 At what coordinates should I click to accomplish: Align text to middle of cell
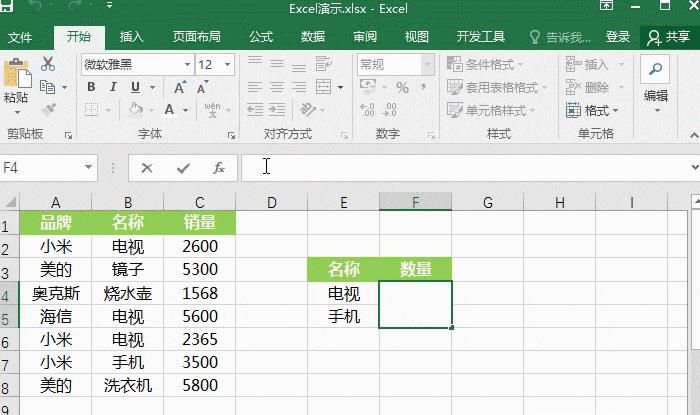click(277, 64)
